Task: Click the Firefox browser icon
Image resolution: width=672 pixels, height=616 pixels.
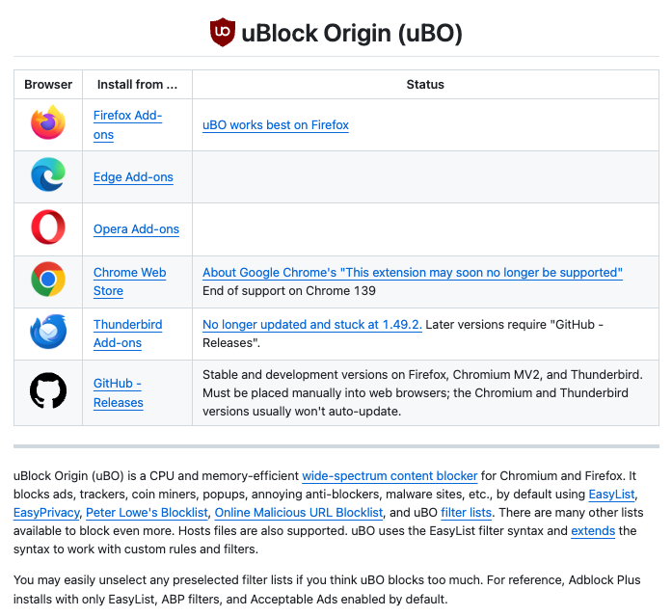Action: pyautogui.click(x=48, y=122)
